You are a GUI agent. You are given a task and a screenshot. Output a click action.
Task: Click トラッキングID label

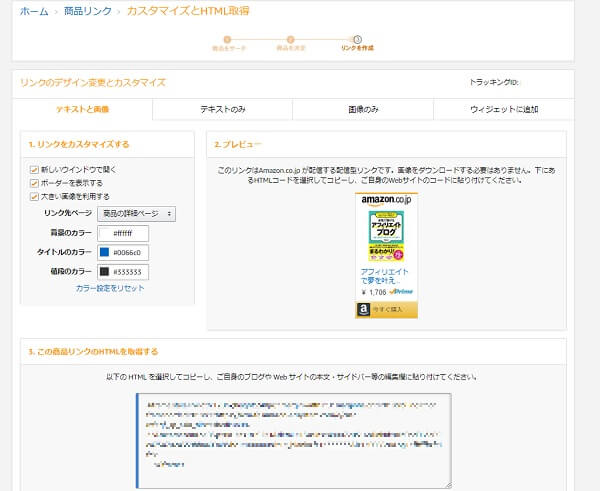(494, 82)
